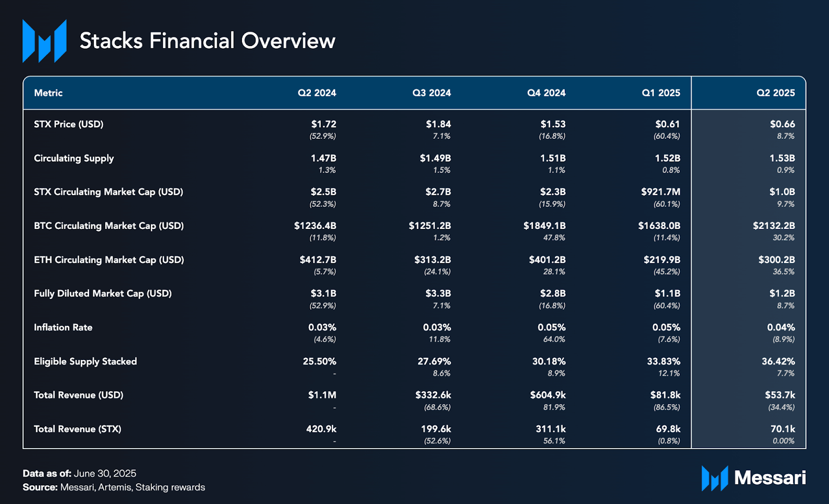This screenshot has height=504, width=829.
Task: Select the STX revenue value '420.9k'
Action: point(321,429)
